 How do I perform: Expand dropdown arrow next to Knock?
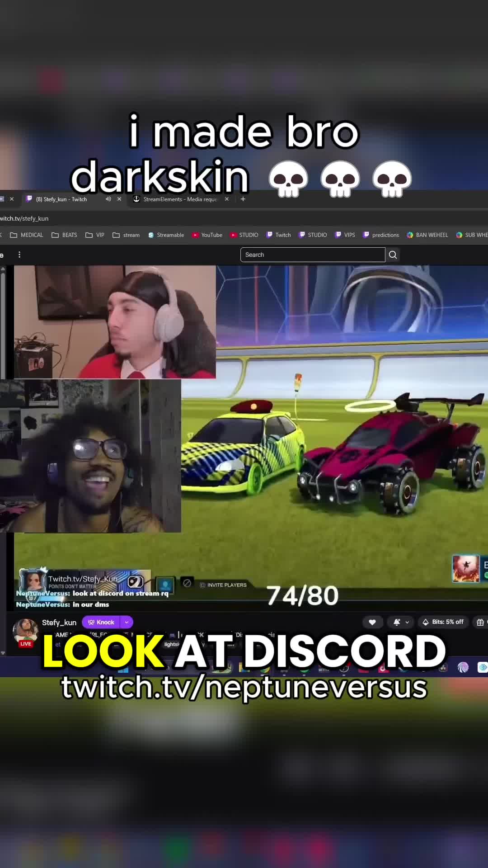point(127,622)
